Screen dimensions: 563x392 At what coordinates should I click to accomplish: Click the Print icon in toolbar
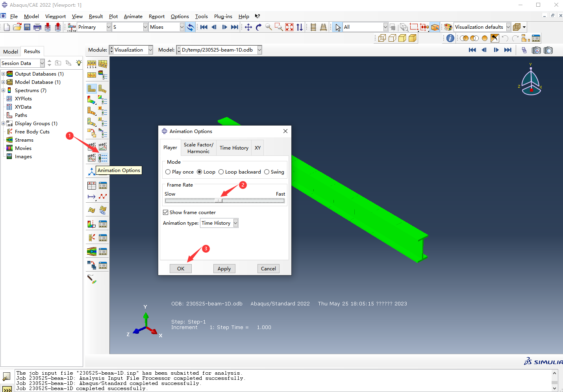tap(37, 27)
